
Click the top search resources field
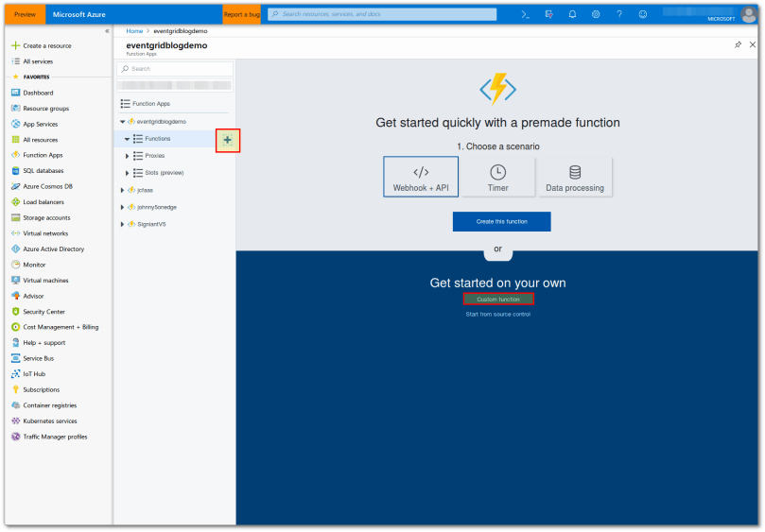[382, 14]
